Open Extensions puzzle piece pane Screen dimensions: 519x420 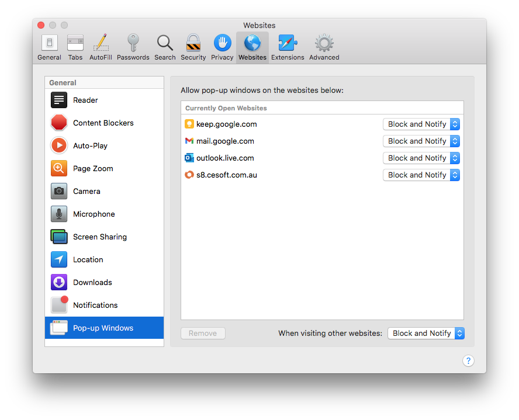[x=288, y=47]
